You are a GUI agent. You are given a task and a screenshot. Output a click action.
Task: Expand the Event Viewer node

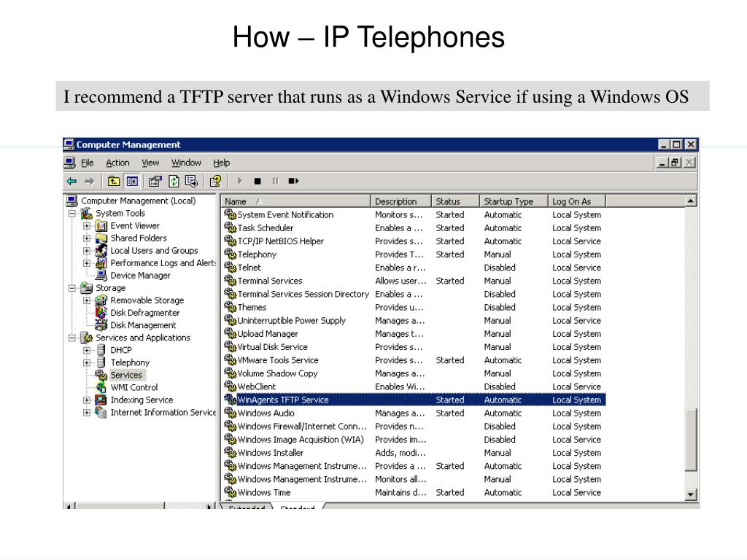(87, 226)
